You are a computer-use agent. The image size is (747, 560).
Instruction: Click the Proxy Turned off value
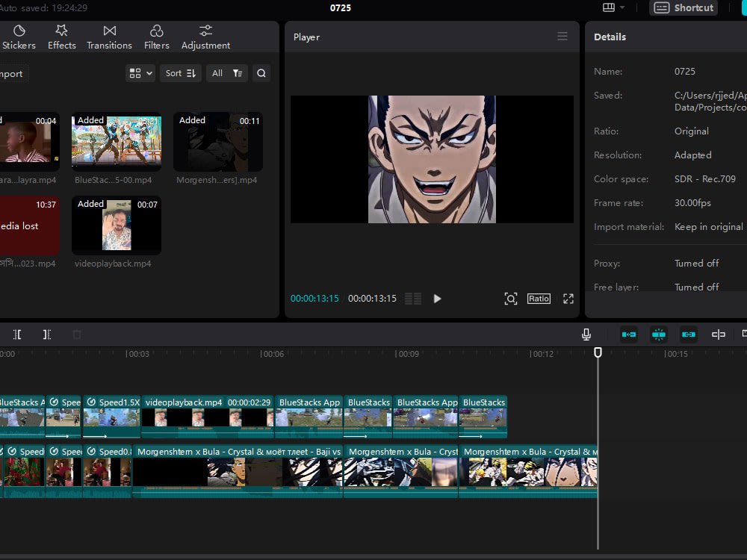click(x=696, y=263)
